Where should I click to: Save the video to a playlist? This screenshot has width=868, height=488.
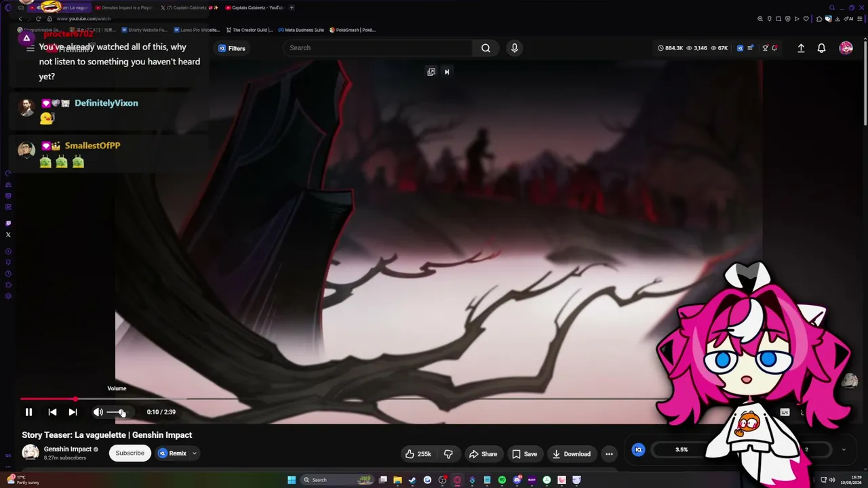point(524,454)
